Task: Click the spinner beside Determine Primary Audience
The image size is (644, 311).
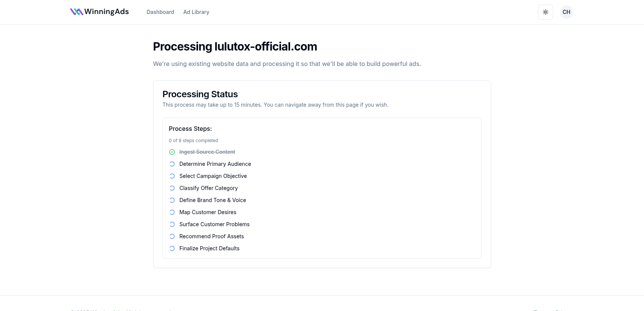Action: pyautogui.click(x=172, y=164)
